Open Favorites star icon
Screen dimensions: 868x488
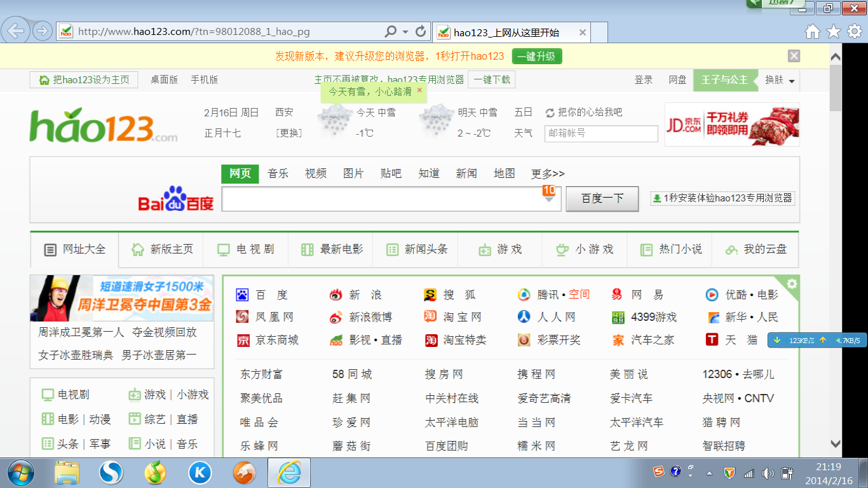point(834,31)
